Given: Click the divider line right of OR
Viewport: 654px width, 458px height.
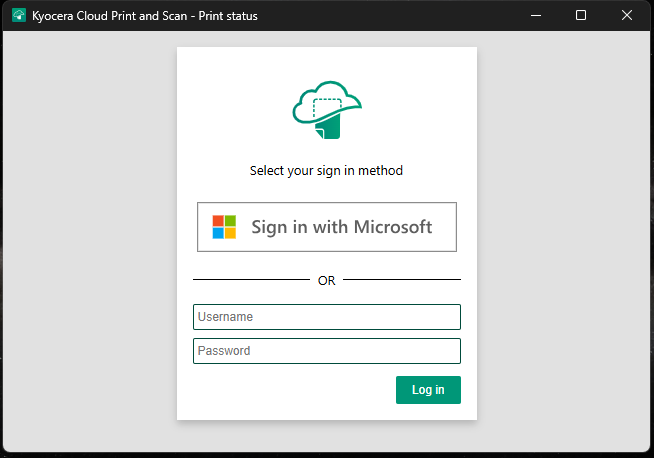Looking at the screenshot, I should [x=402, y=280].
